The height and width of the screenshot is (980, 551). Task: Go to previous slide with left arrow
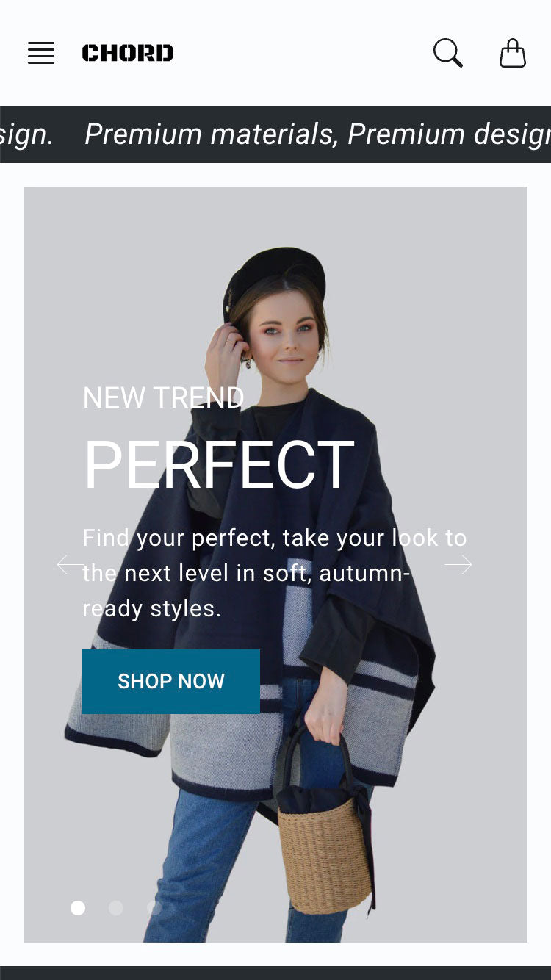[71, 564]
